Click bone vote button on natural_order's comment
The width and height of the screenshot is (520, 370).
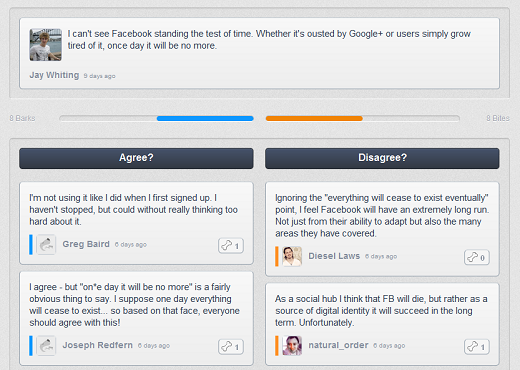point(477,347)
